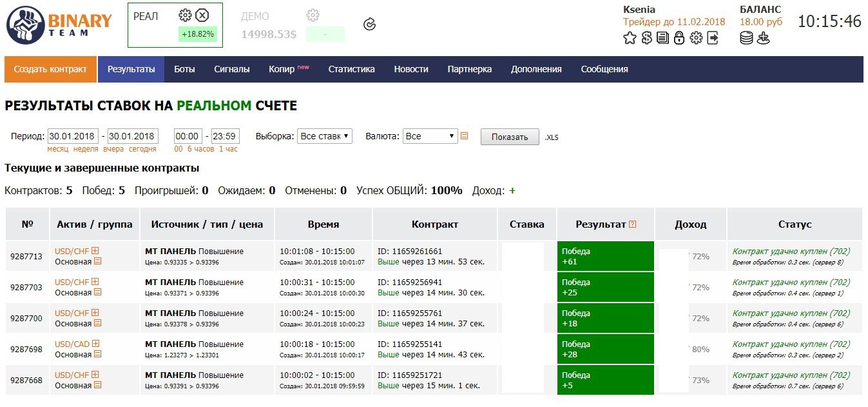Open the Новости menu item

(x=411, y=69)
